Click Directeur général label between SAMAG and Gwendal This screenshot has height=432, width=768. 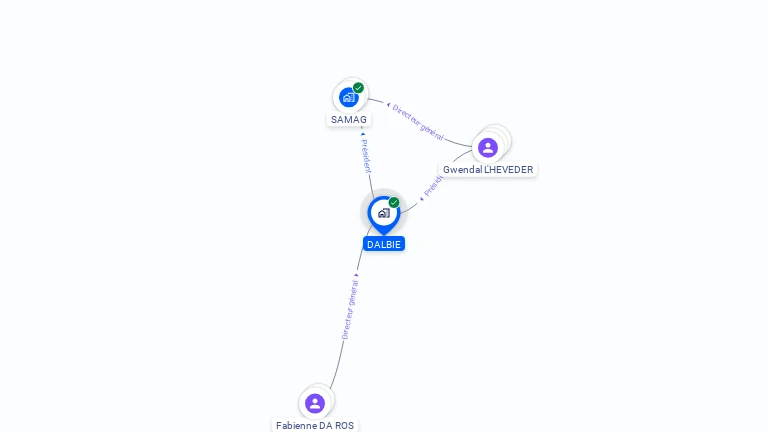[x=418, y=122]
